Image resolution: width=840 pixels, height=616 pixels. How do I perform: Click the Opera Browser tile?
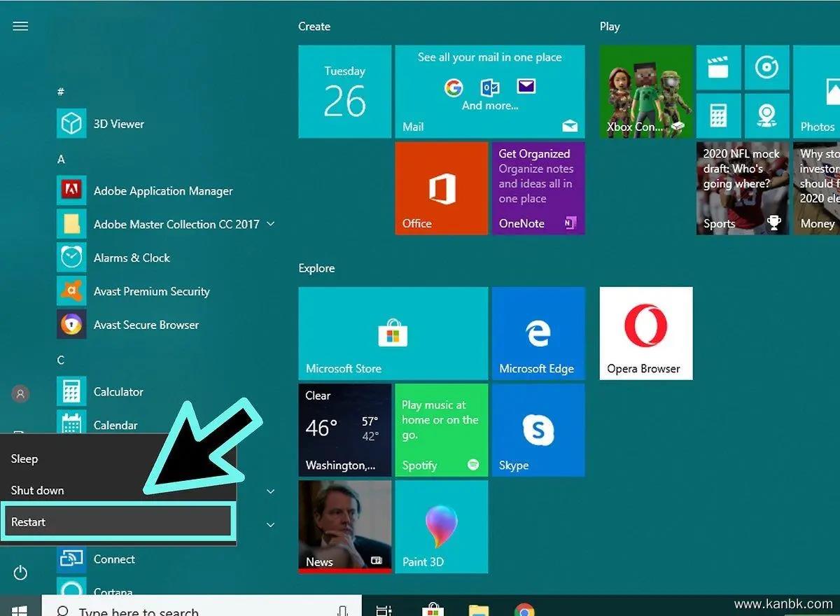[x=645, y=333]
